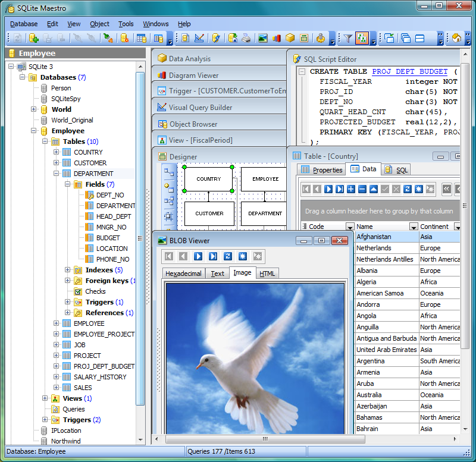Collapse the Tables (10) node
This screenshot has width=476, height=462.
pos(45,141)
